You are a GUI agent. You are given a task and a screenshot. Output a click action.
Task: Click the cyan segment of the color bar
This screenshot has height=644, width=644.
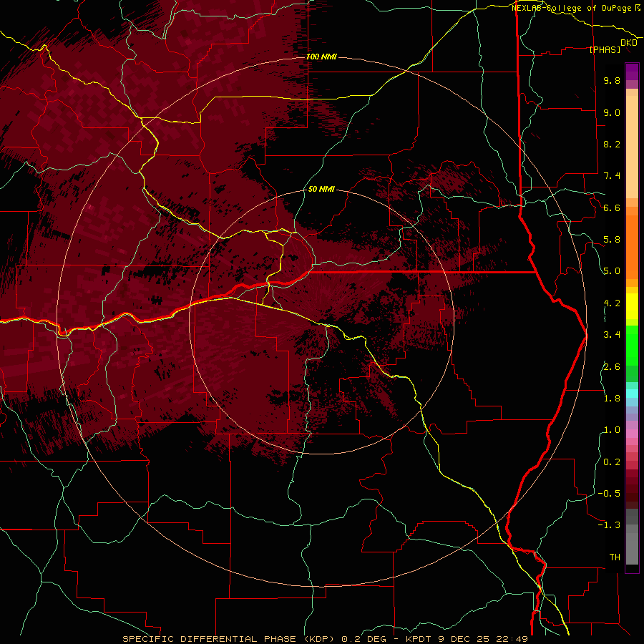coord(632,394)
